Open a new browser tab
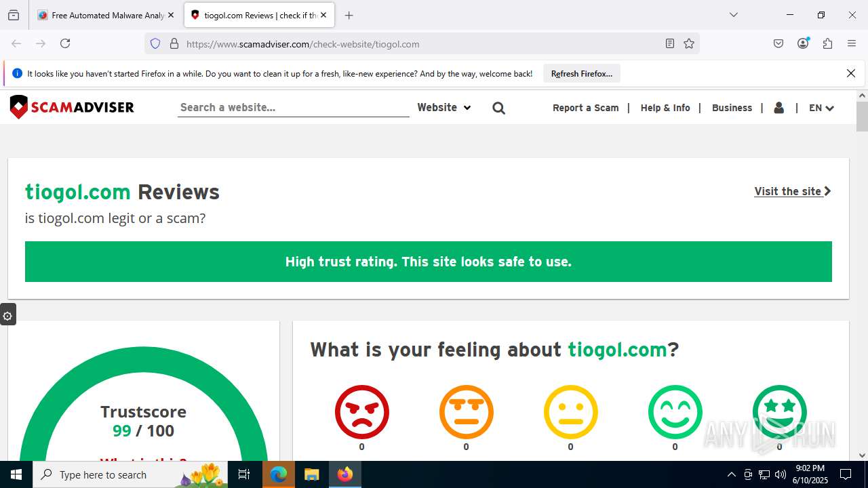 click(x=349, y=15)
